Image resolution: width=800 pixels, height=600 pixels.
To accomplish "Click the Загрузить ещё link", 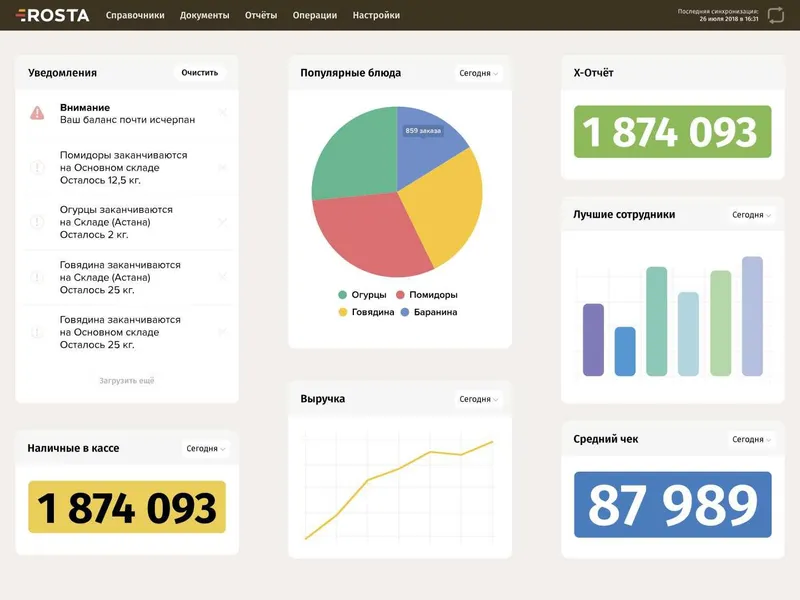I will point(127,381).
